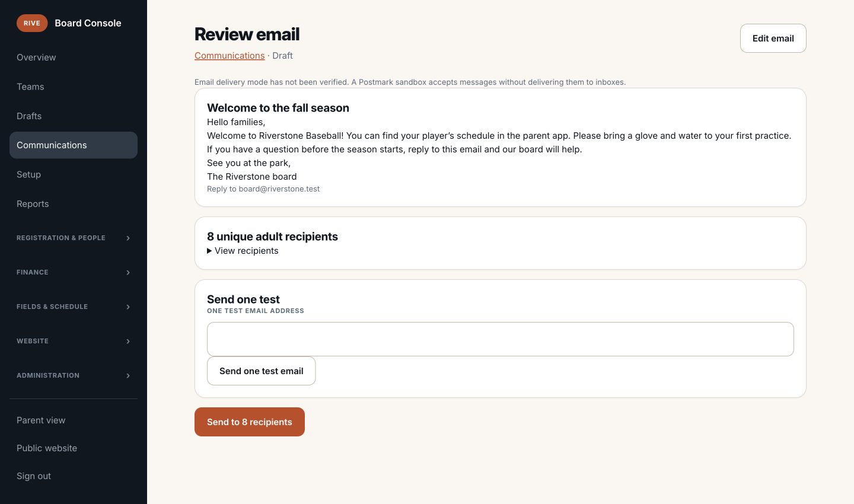
Task: Click the Edit email button
Action: click(x=773, y=39)
